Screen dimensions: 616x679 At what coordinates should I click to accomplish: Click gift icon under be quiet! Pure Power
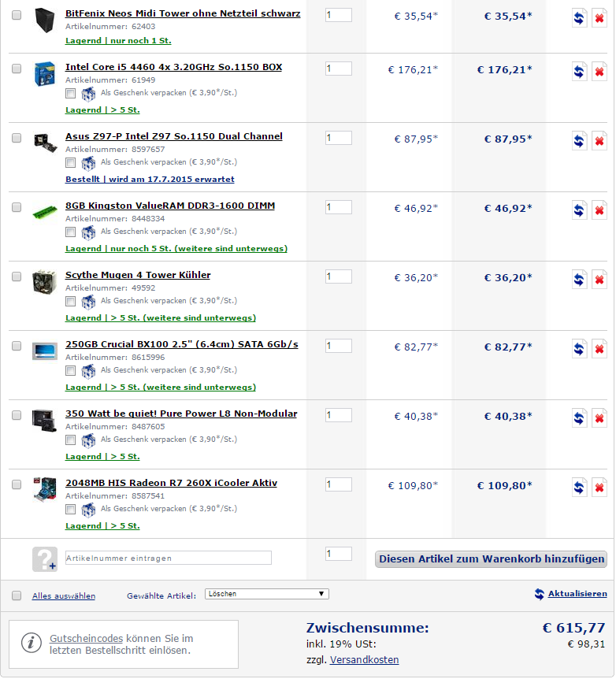pos(88,440)
